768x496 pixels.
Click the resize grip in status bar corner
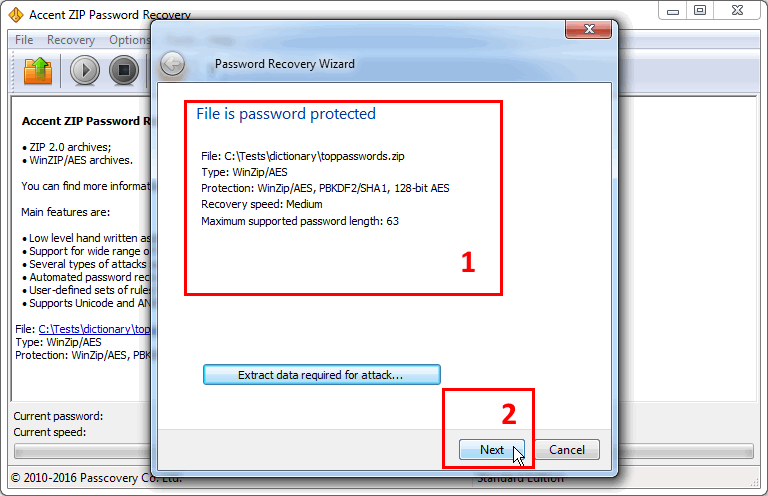[x=755, y=482]
